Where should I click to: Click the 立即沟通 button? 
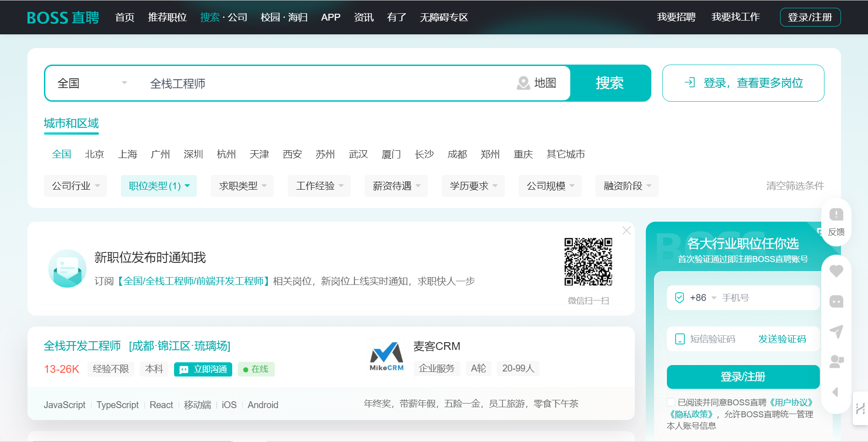click(x=203, y=369)
